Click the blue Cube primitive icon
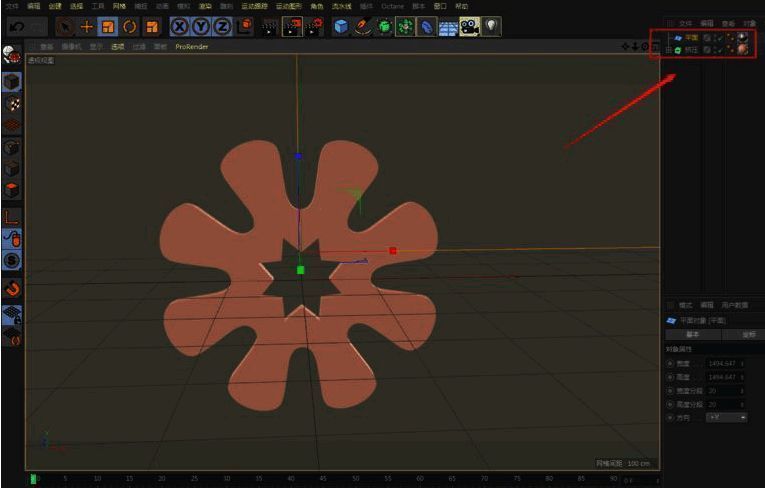Viewport: 765px width, 488px height. 342,27
